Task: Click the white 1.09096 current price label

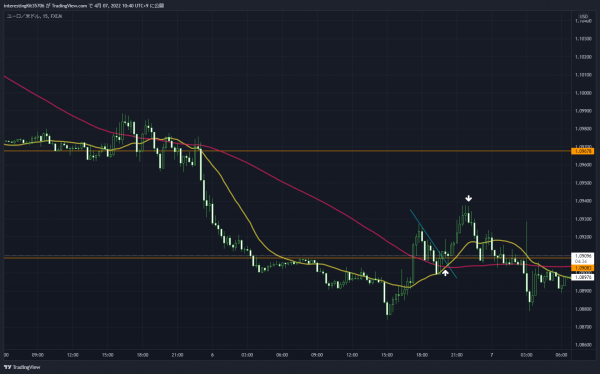Action: (x=583, y=256)
